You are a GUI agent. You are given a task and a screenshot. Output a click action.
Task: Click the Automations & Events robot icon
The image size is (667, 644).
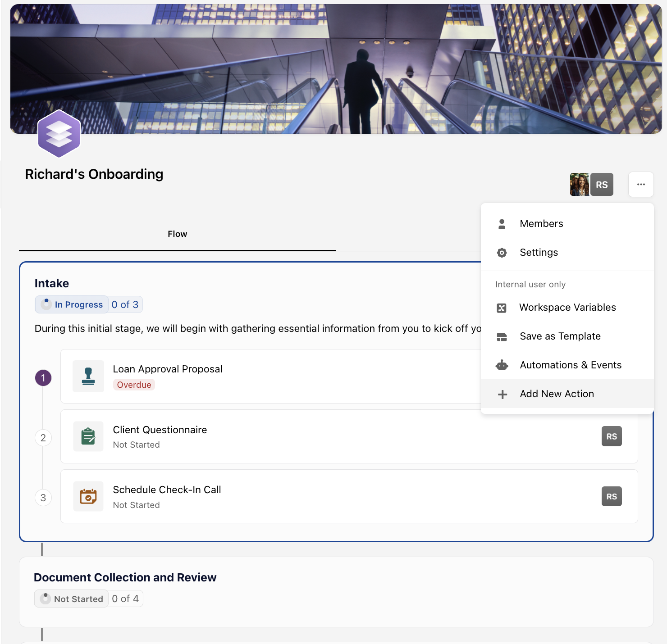(502, 365)
